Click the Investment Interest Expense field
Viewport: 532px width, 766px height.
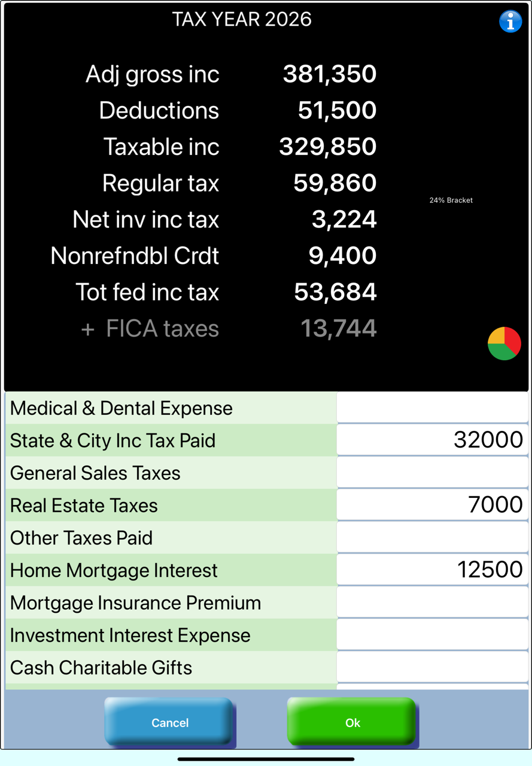[x=432, y=635]
